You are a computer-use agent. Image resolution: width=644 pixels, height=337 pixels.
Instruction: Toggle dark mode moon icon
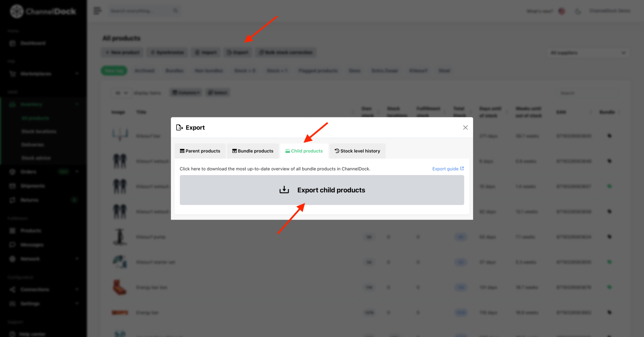pos(578,11)
